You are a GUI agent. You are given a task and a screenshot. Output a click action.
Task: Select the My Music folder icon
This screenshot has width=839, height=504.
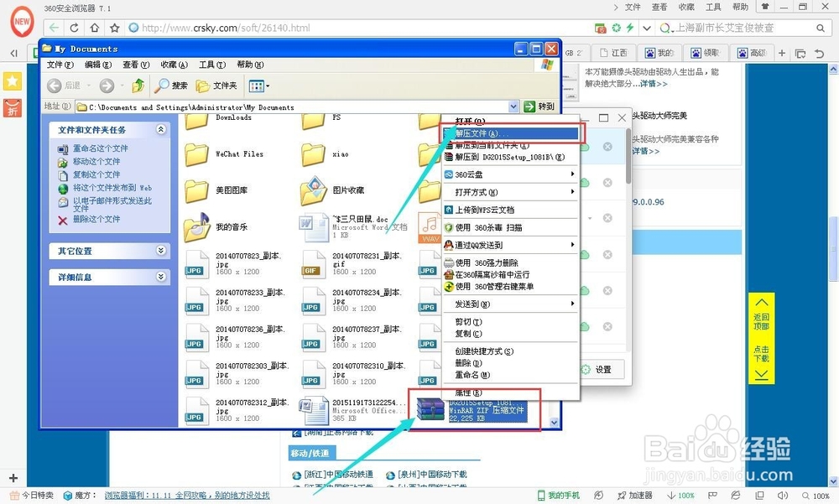[x=196, y=227]
